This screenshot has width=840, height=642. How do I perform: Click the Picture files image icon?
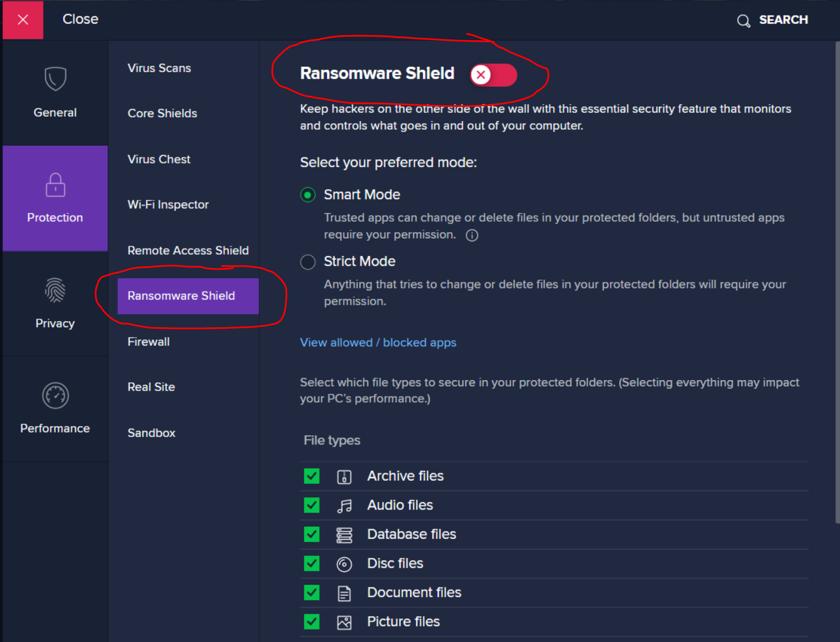pos(344,622)
